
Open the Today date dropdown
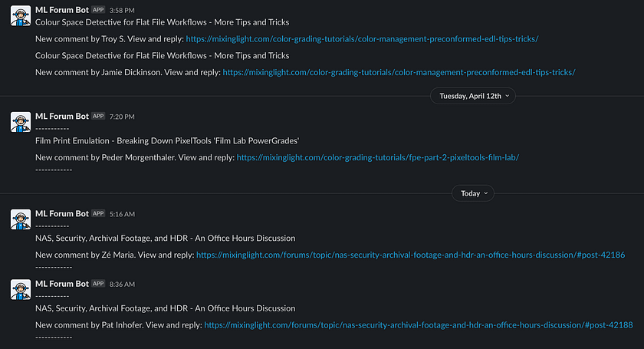[x=473, y=193]
